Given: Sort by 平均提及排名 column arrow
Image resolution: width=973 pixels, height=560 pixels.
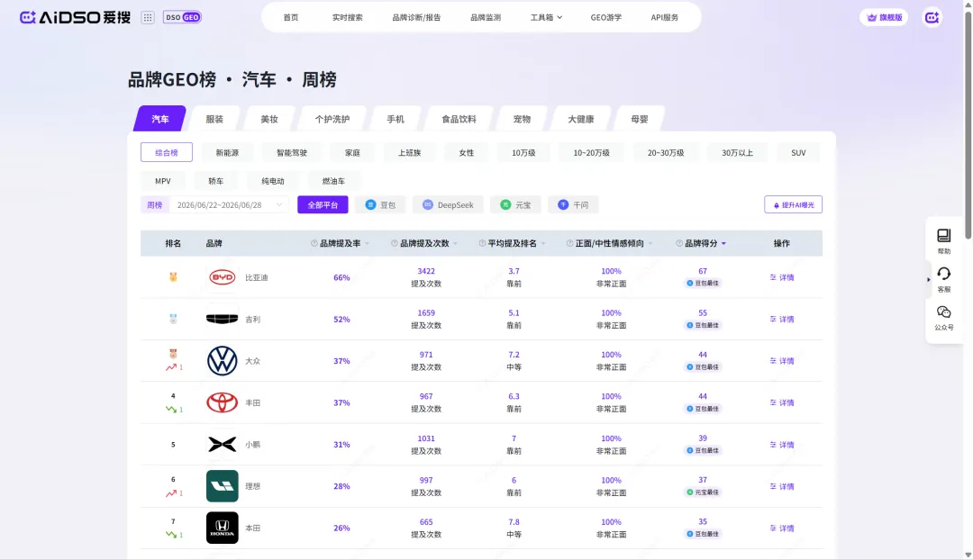Looking at the screenshot, I should click(x=543, y=244).
